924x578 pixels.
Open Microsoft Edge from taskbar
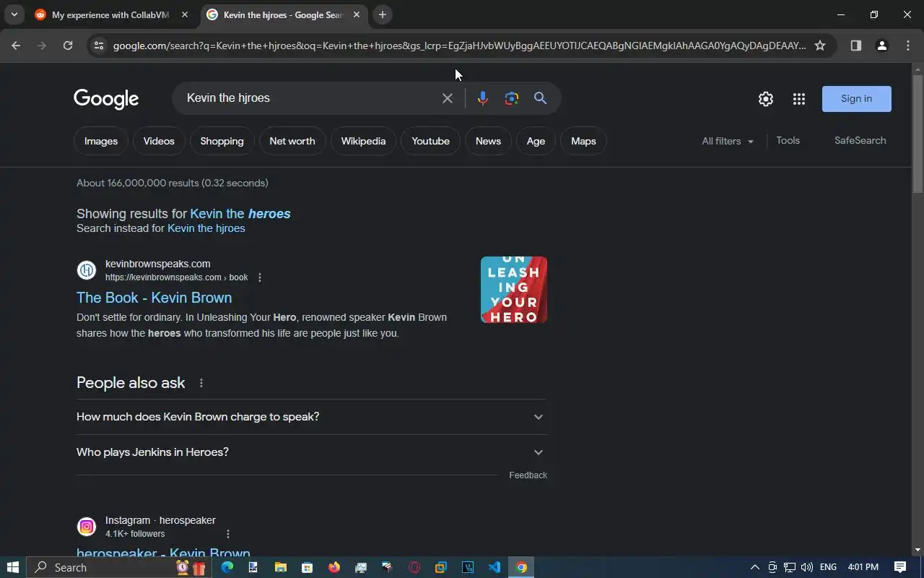227,567
